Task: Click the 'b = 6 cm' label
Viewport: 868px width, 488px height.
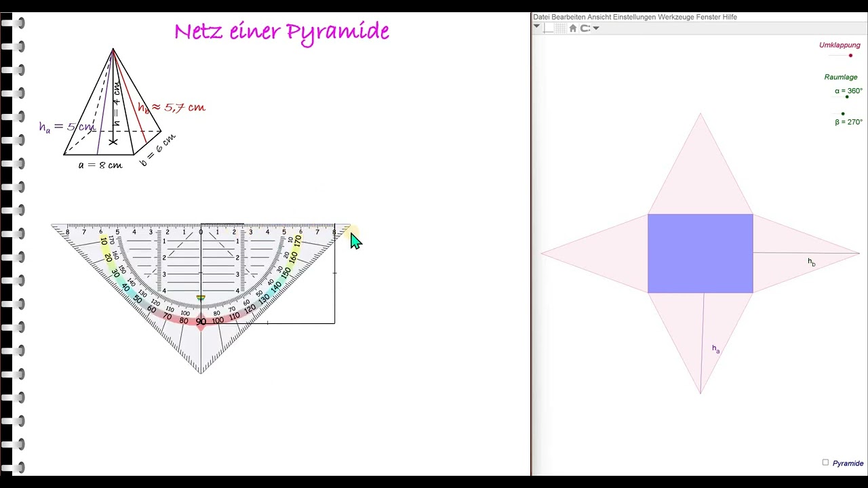Action: click(157, 149)
